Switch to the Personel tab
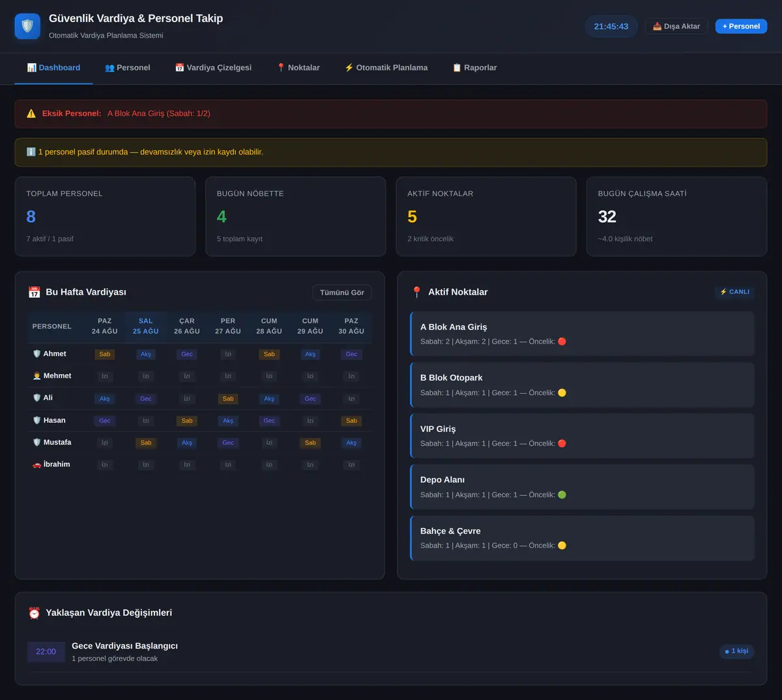The width and height of the screenshot is (782, 700). pyautogui.click(x=128, y=68)
